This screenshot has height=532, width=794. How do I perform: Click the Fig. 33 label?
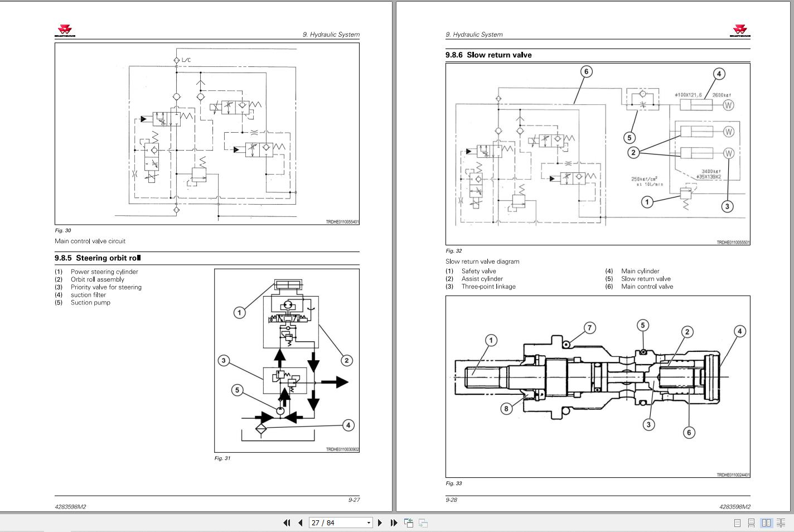click(x=454, y=483)
